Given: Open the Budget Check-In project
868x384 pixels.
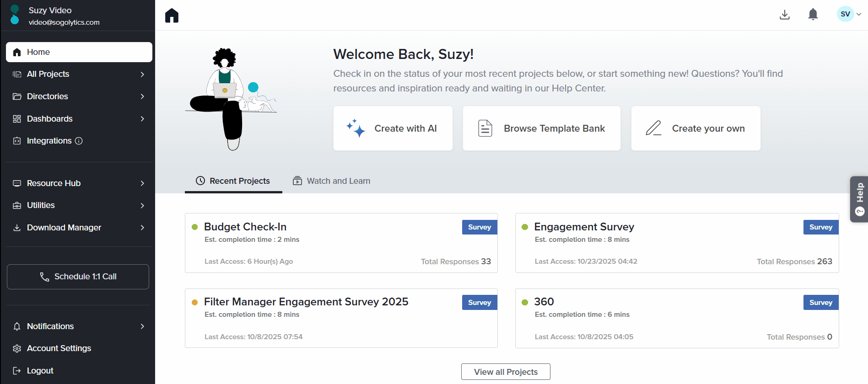Looking at the screenshot, I should 245,227.
